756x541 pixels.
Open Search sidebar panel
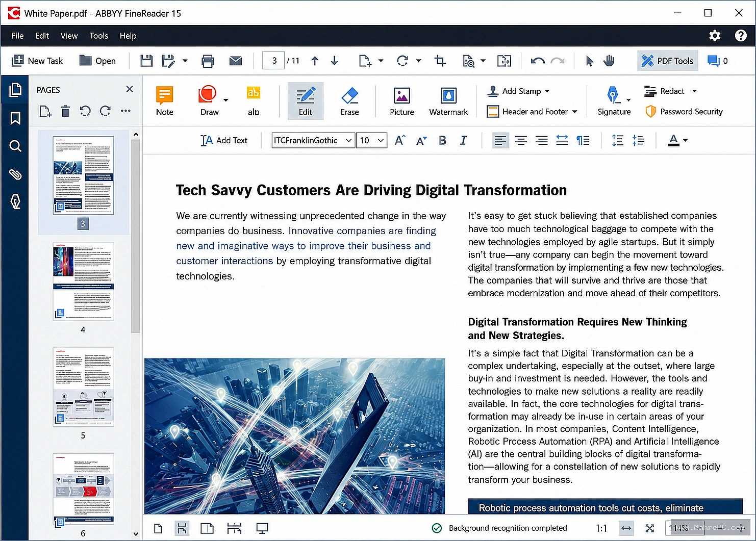click(15, 146)
